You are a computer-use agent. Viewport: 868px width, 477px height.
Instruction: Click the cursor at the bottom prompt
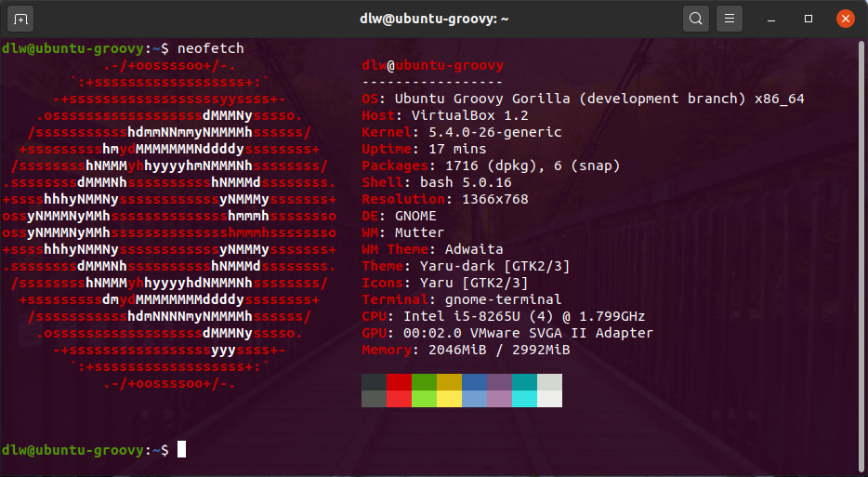pos(181,449)
